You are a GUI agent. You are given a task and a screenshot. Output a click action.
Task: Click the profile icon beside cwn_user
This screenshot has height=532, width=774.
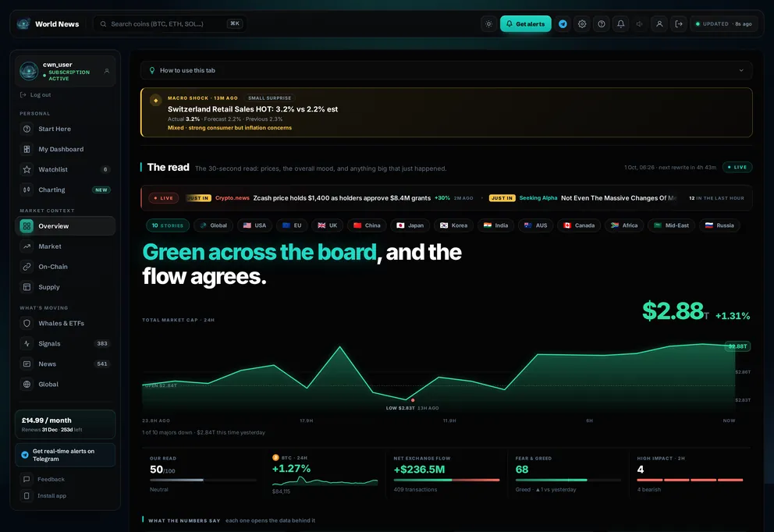tap(107, 71)
